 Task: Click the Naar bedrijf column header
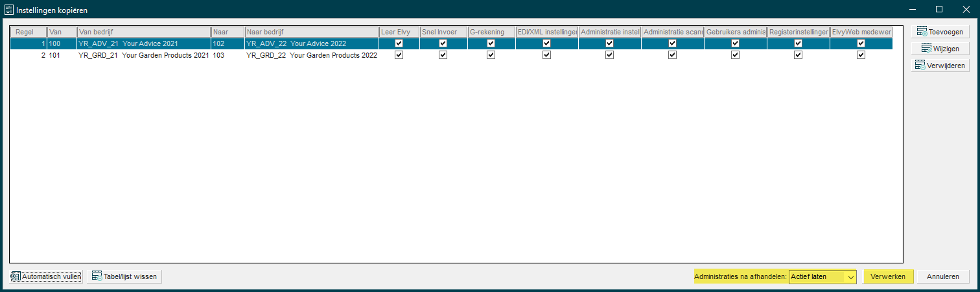pyautogui.click(x=311, y=32)
